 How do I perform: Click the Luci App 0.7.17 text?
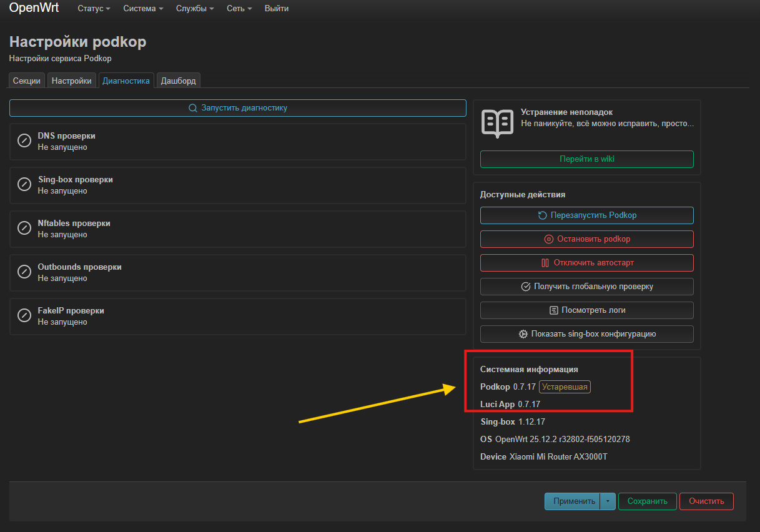tap(510, 405)
